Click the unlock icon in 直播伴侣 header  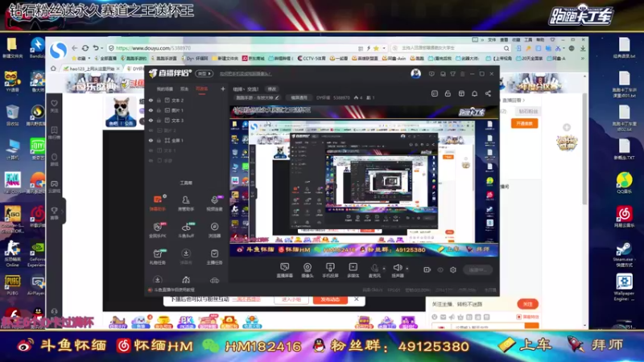coord(448,93)
